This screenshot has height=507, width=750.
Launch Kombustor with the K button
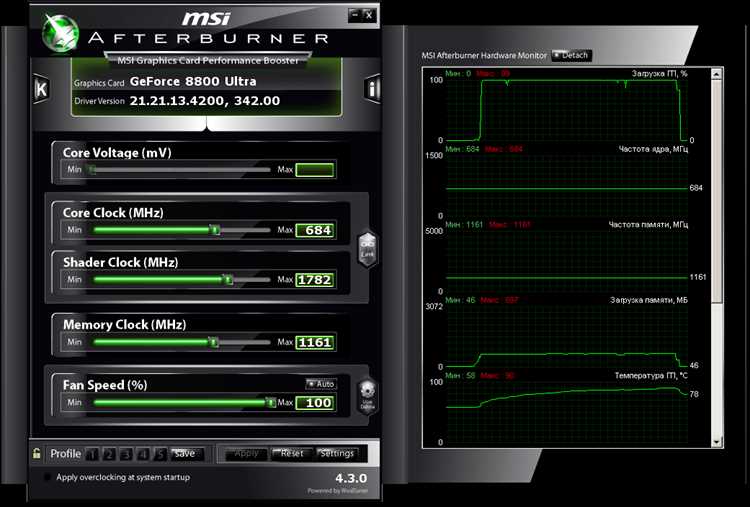point(42,89)
